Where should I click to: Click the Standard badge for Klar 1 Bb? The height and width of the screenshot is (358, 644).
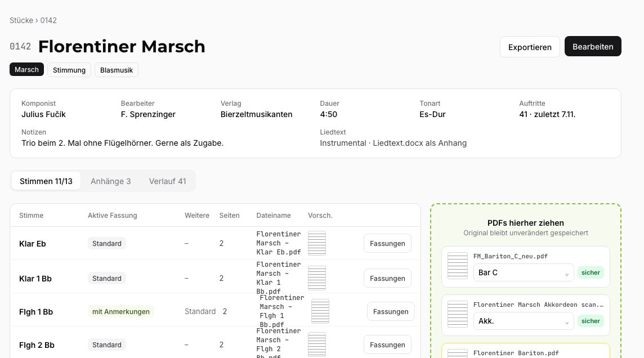[107, 279]
